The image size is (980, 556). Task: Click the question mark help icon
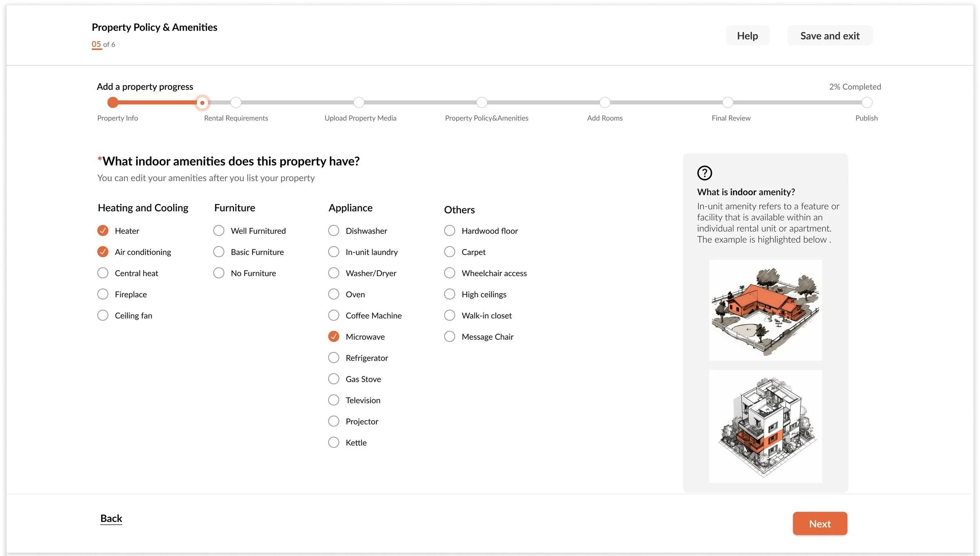[704, 173]
